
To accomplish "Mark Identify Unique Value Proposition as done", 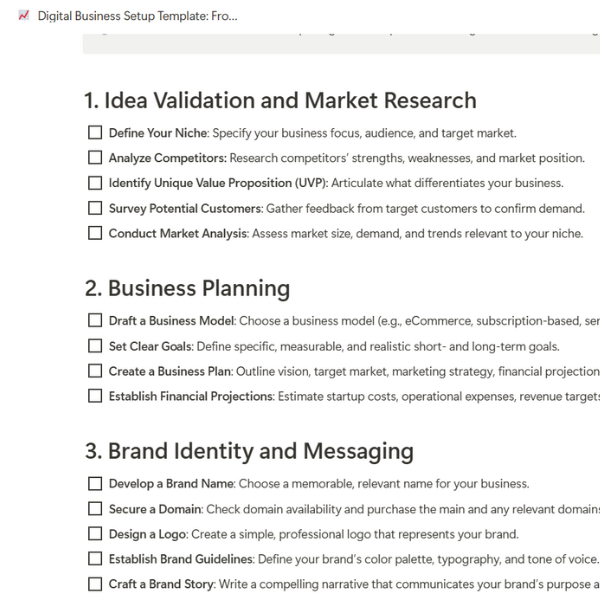I will 95,183.
